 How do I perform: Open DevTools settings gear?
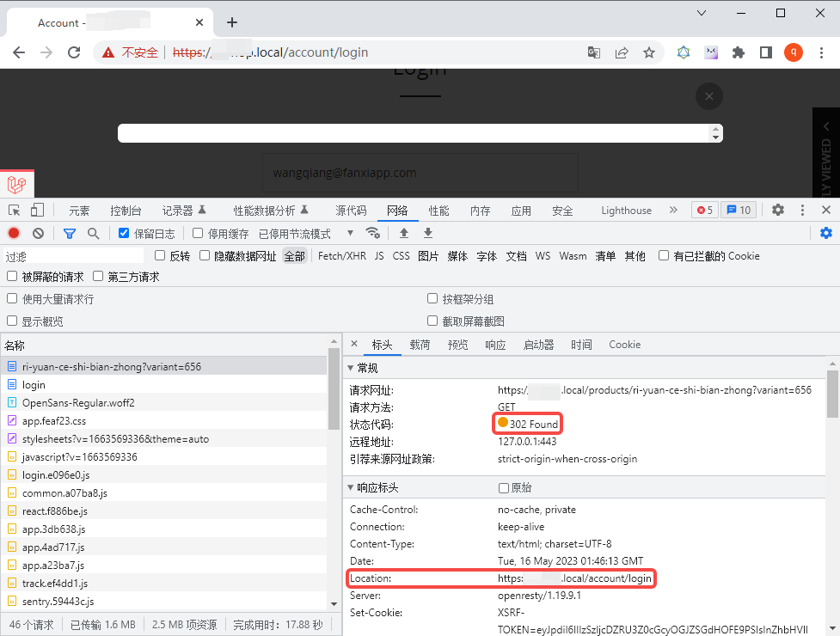(x=777, y=210)
